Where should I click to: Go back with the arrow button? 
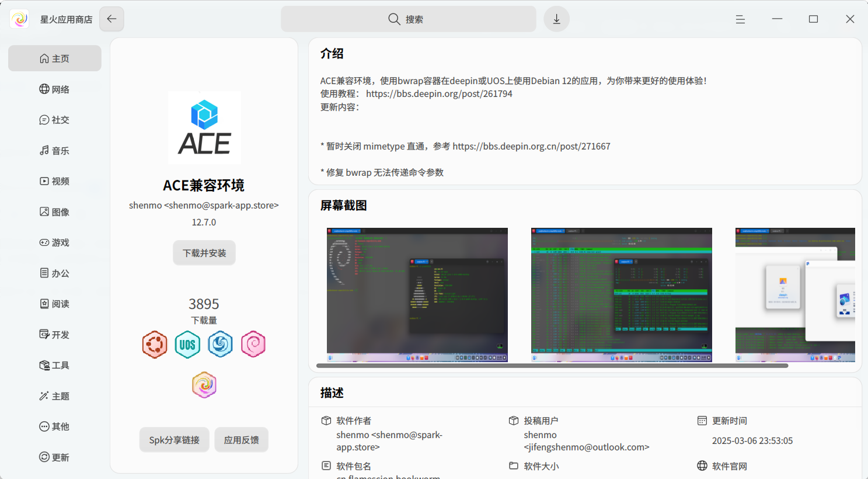pos(111,19)
